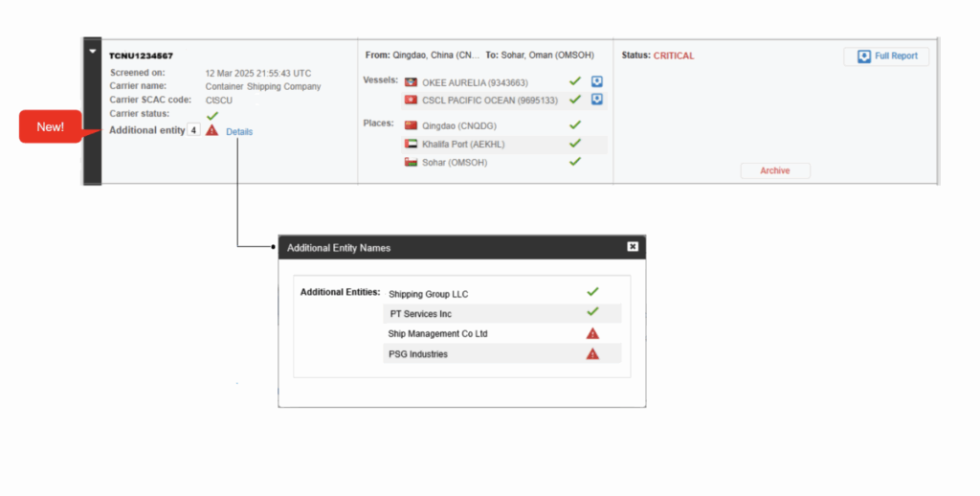
Task: Download the OKEE AURELIA vessel report
Action: 597,82
